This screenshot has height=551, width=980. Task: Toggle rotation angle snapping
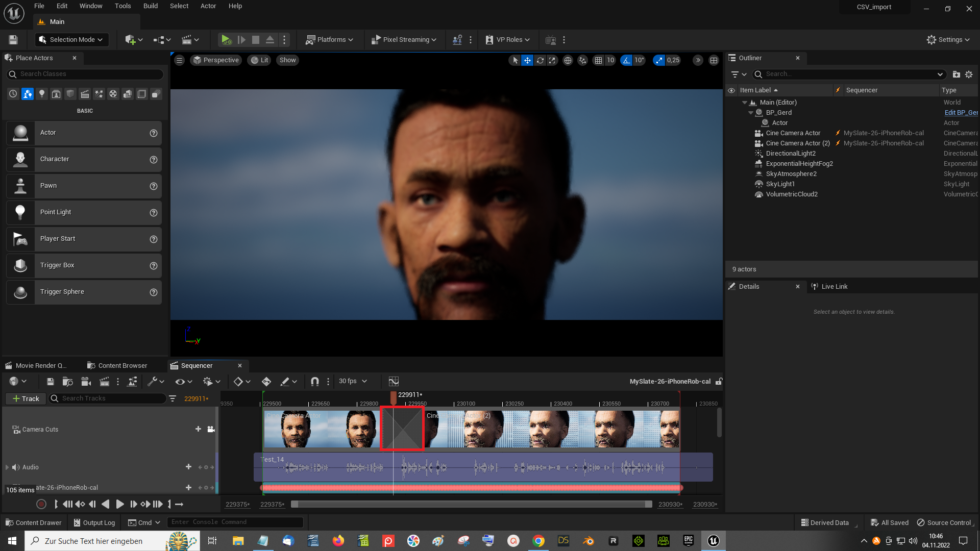[626, 60]
